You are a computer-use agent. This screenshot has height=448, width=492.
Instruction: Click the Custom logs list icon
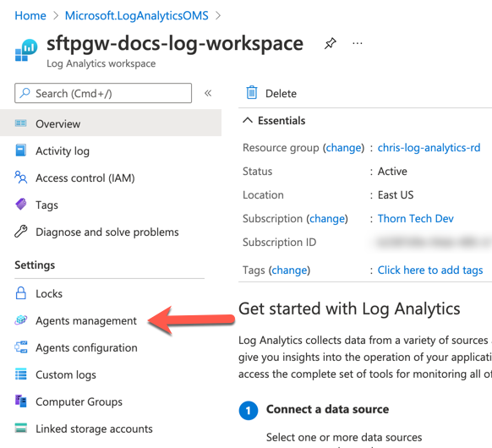[x=20, y=374]
